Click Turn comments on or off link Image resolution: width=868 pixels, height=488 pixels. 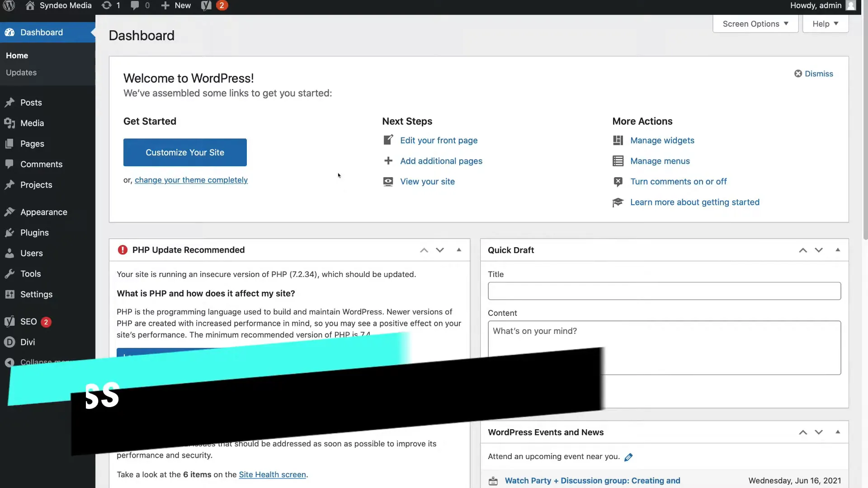pyautogui.click(x=679, y=182)
